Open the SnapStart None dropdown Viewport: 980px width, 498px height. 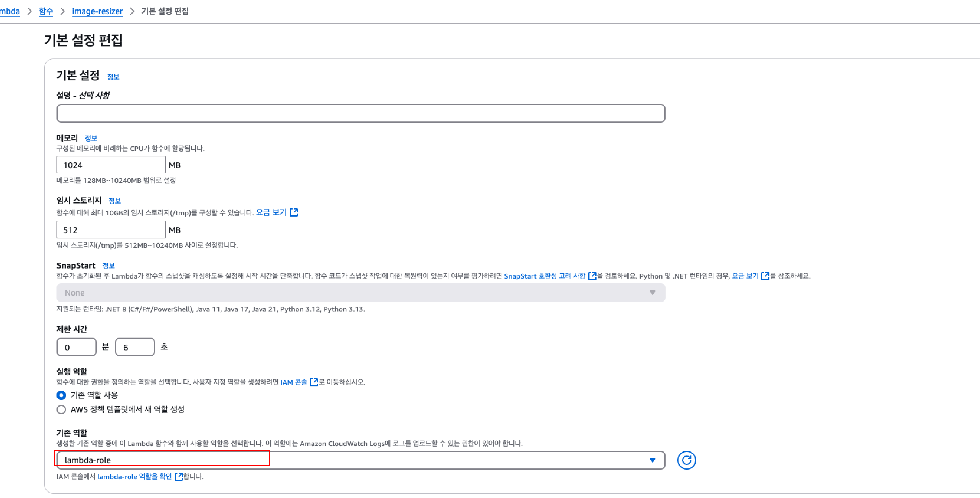360,293
